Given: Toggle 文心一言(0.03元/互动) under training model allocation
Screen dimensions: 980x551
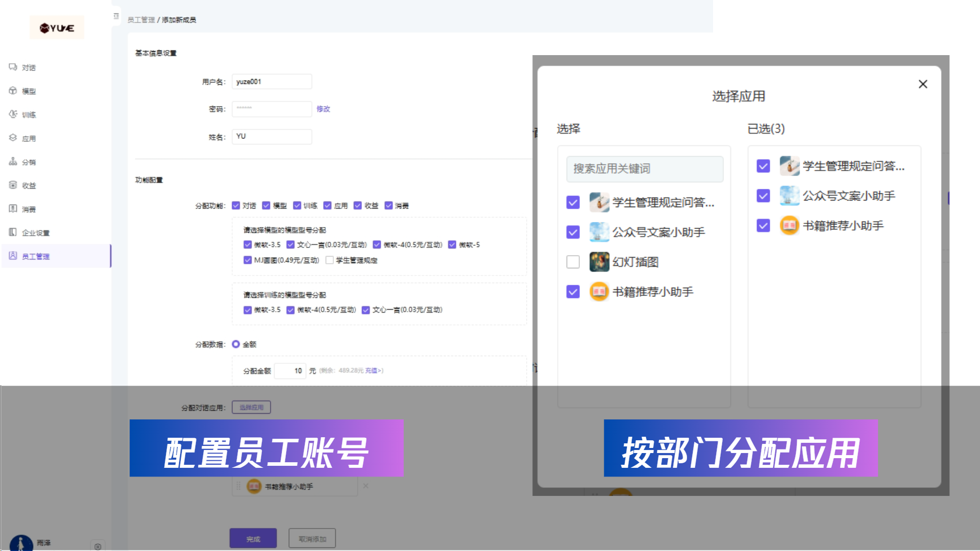Looking at the screenshot, I should coord(365,310).
